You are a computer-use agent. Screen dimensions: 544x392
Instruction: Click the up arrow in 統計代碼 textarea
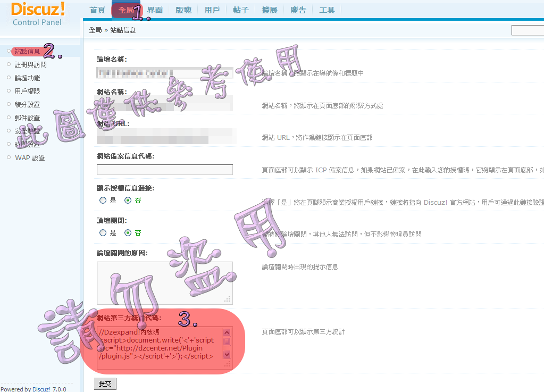point(227,332)
